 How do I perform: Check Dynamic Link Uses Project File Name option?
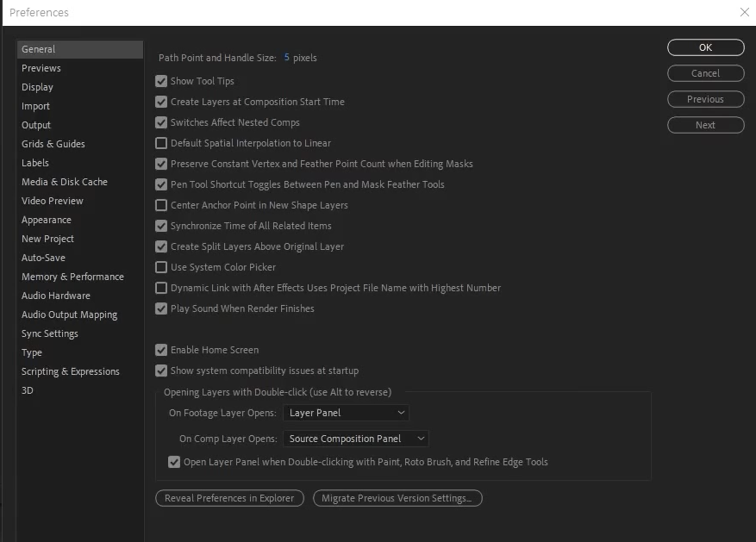point(161,288)
